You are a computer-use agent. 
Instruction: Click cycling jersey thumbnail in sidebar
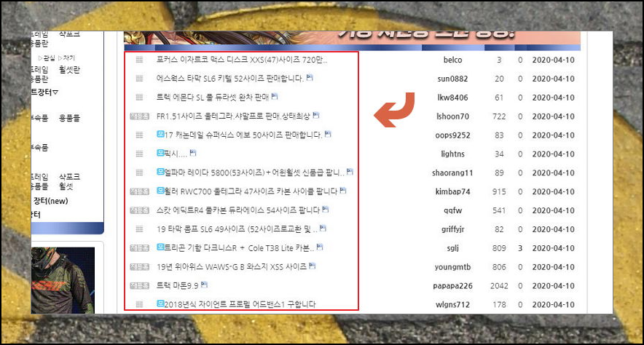coord(63,280)
